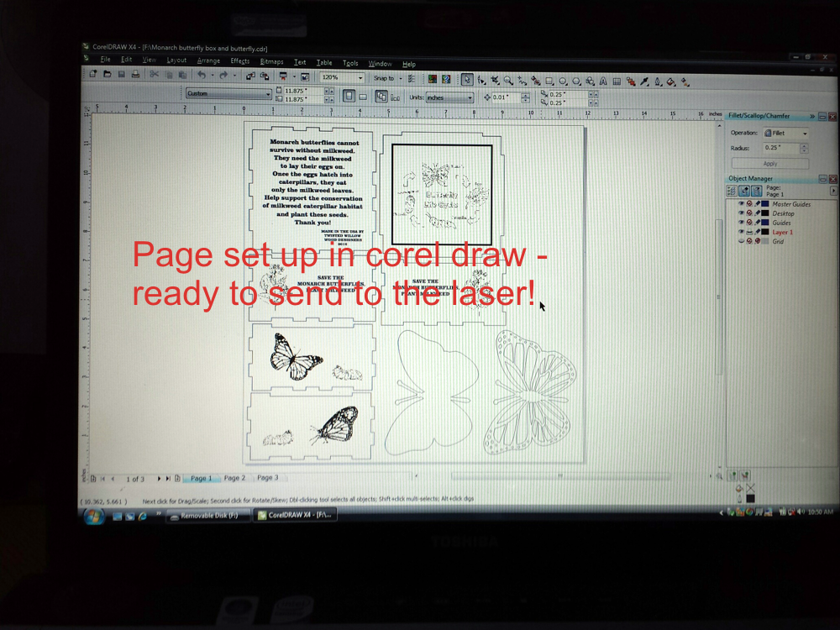
Task: Click the Apply button in Fillet docker
Action: click(769, 164)
